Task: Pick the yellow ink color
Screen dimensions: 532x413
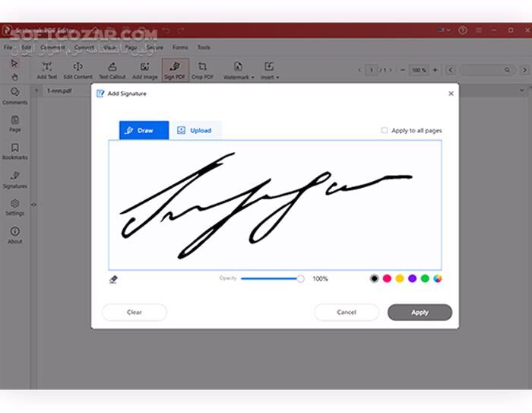Action: click(400, 278)
